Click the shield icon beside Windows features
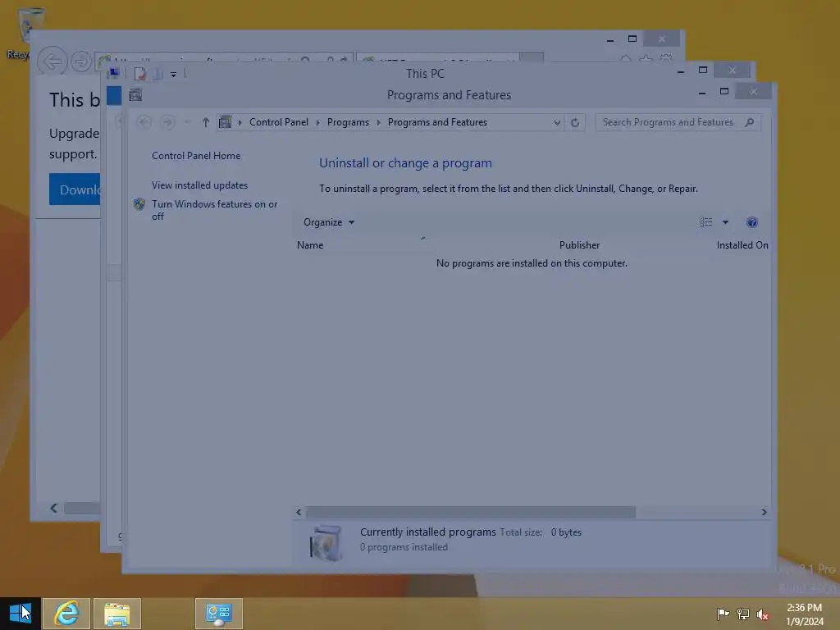 tap(139, 204)
